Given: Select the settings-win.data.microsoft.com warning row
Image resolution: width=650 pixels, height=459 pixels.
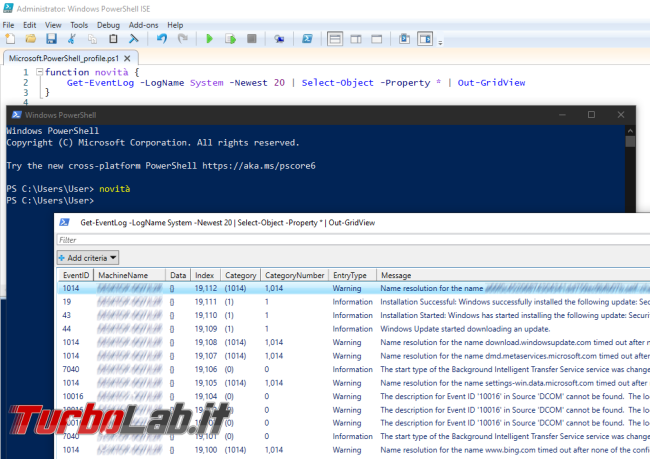Looking at the screenshot, I should [354, 383].
